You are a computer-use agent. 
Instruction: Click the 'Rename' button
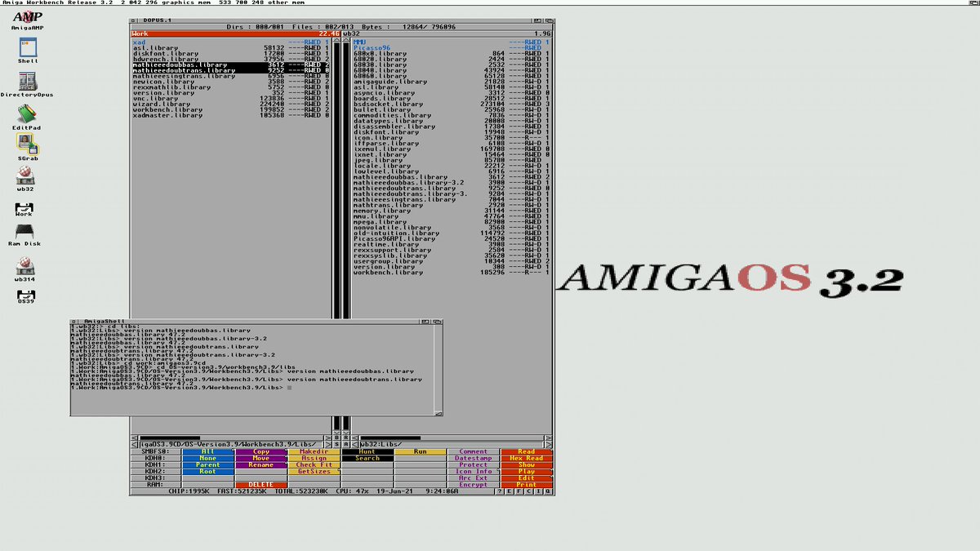(x=261, y=464)
